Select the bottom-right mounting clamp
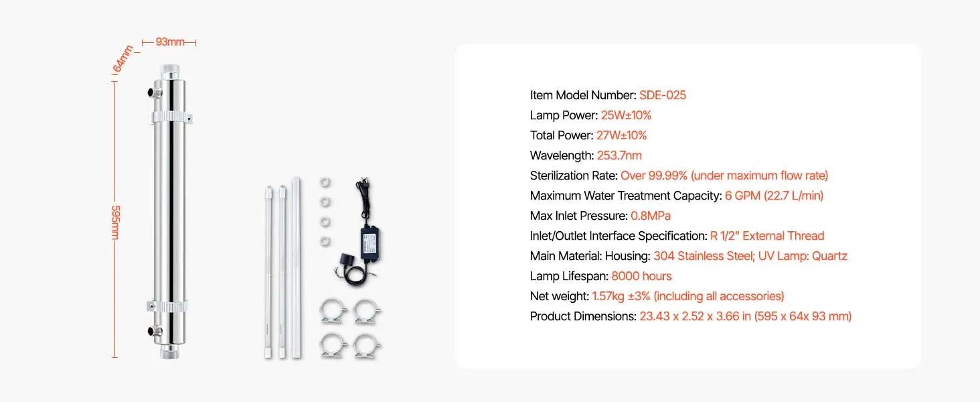This screenshot has width=980, height=402. click(367, 345)
